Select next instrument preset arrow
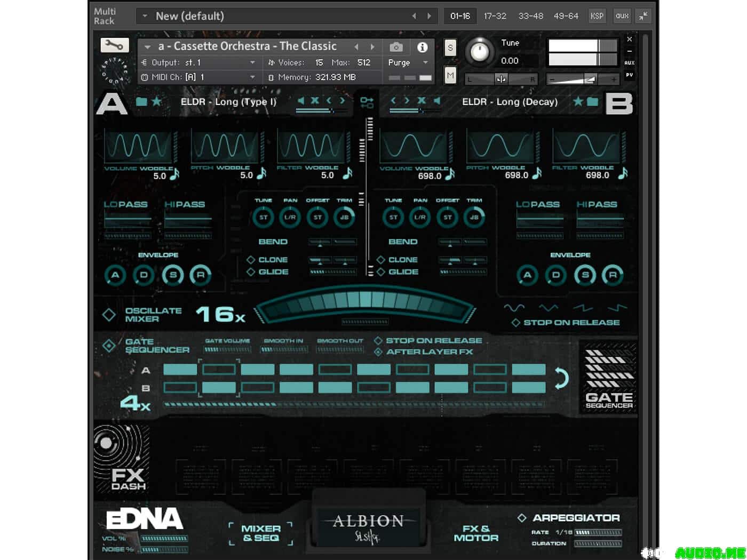The width and height of the screenshot is (747, 560). click(372, 47)
